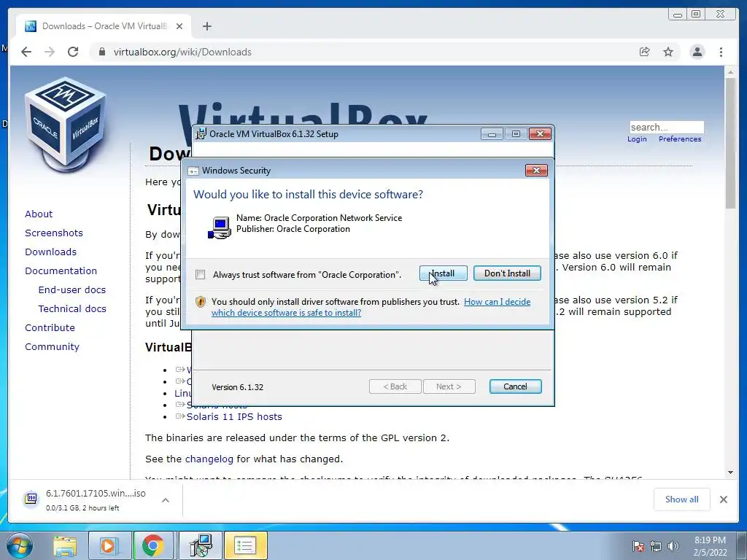This screenshot has width=747, height=560.
Task: Reload the VirtualBox downloads page
Action: point(73,52)
